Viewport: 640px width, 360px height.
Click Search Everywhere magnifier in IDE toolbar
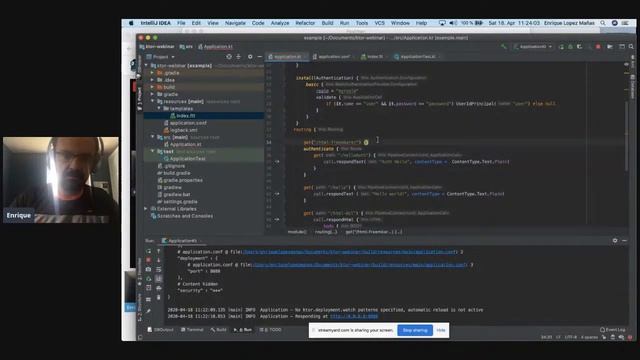pyautogui.click(x=631, y=47)
